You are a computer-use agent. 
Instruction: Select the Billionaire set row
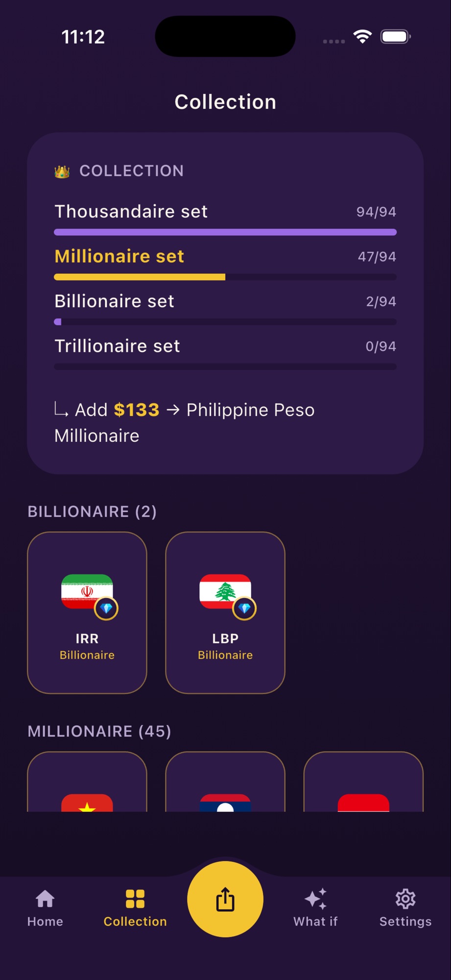pyautogui.click(x=225, y=308)
